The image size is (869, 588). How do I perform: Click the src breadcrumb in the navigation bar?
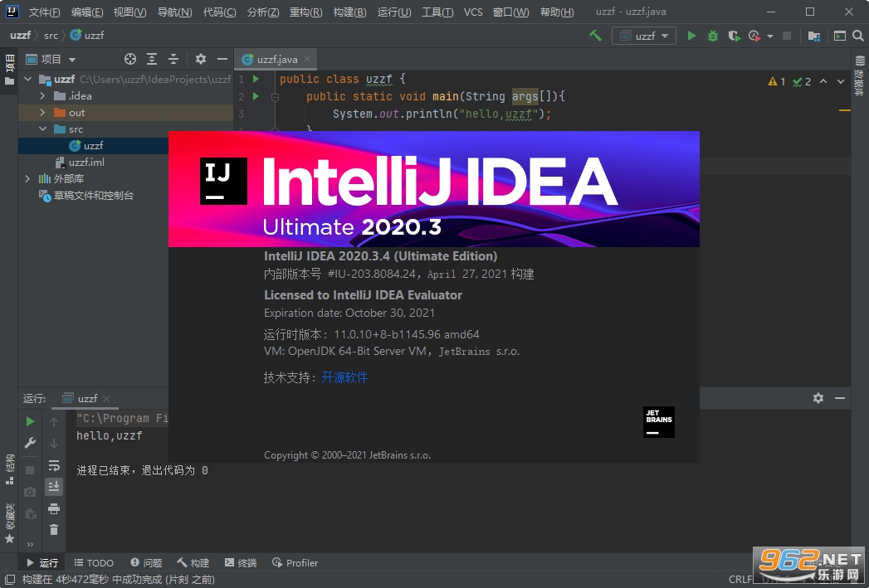[51, 36]
